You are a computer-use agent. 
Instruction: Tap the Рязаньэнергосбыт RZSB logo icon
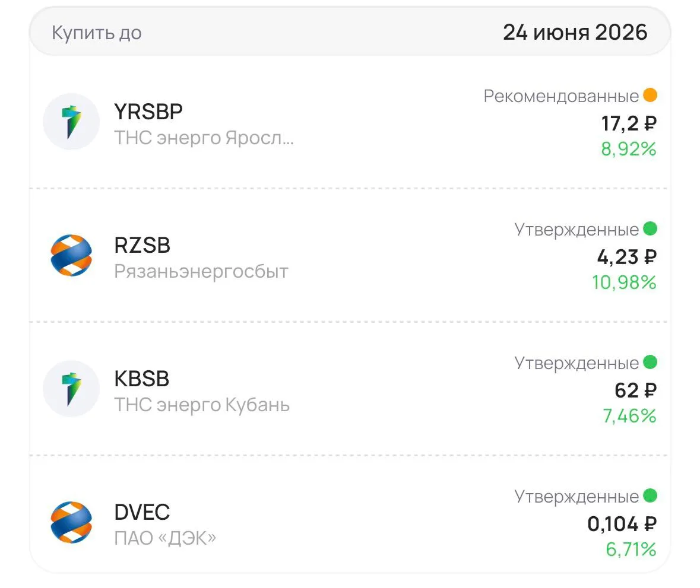(71, 255)
